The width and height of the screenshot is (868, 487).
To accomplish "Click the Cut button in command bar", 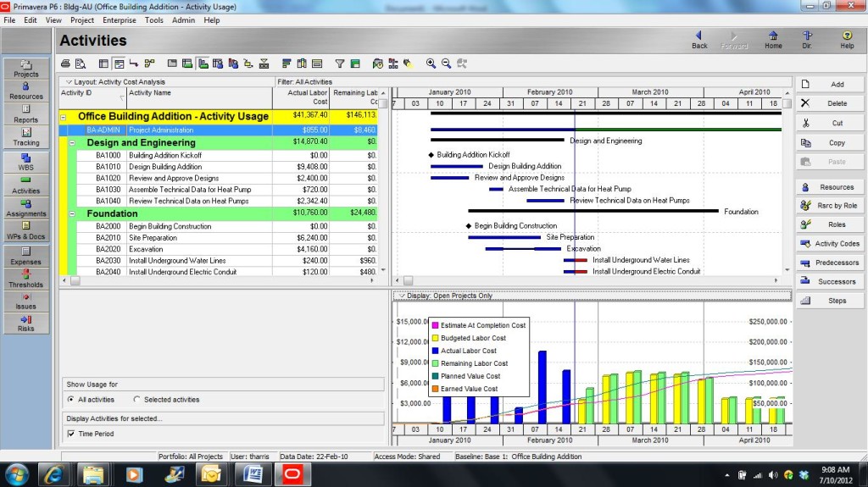I will click(x=829, y=123).
